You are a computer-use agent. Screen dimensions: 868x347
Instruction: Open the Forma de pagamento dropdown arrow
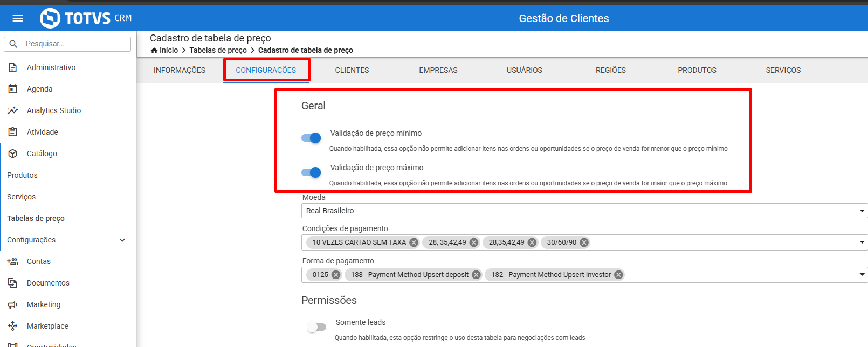point(862,275)
